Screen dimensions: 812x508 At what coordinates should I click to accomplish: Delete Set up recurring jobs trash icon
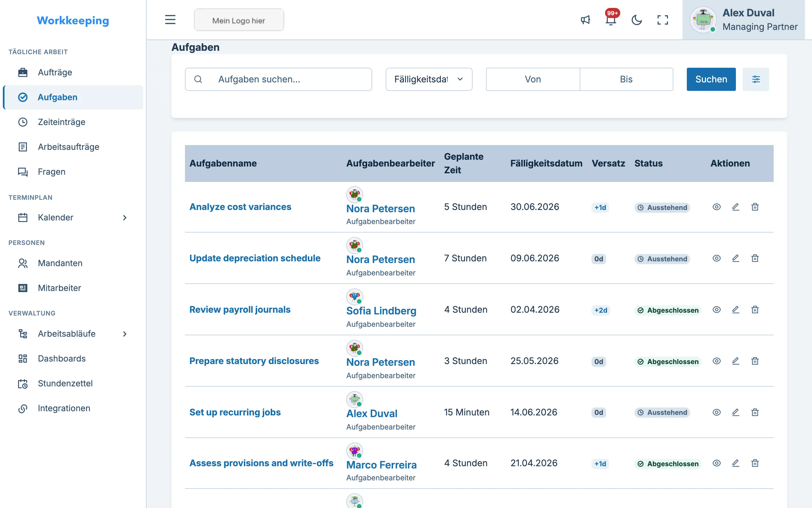click(755, 413)
